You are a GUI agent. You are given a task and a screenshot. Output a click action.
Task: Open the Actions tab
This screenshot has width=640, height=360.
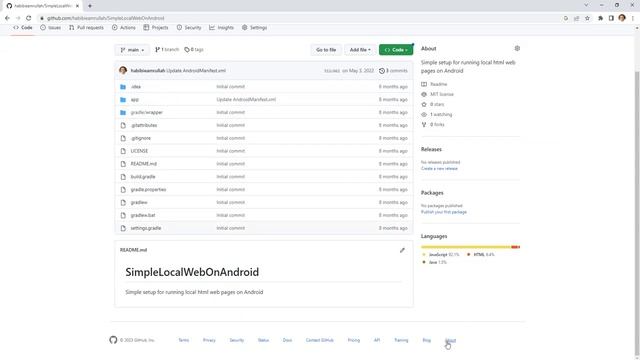pos(124,28)
